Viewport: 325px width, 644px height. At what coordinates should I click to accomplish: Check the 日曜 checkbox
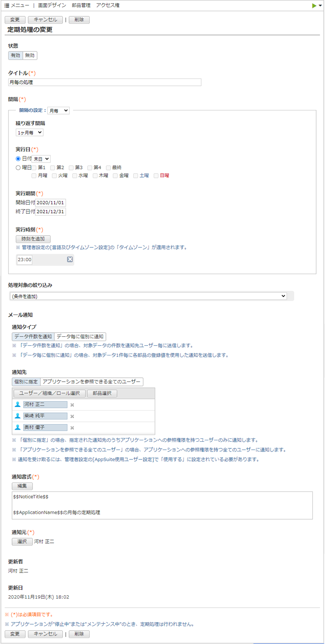156,176
